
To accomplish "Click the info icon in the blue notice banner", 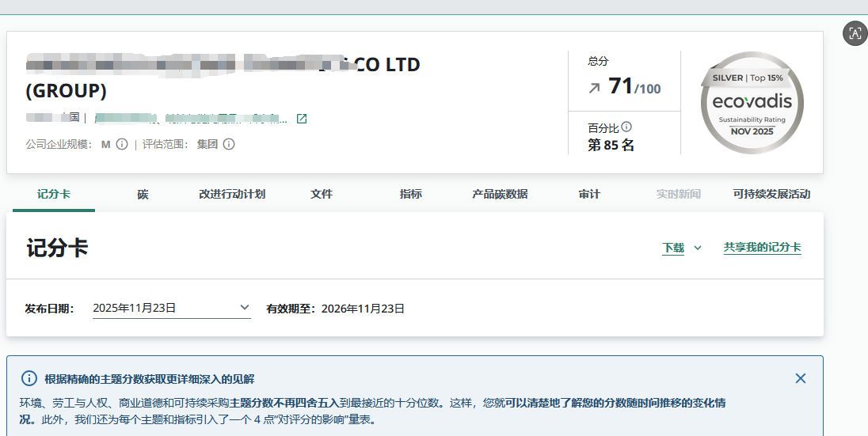I will pos(29,378).
